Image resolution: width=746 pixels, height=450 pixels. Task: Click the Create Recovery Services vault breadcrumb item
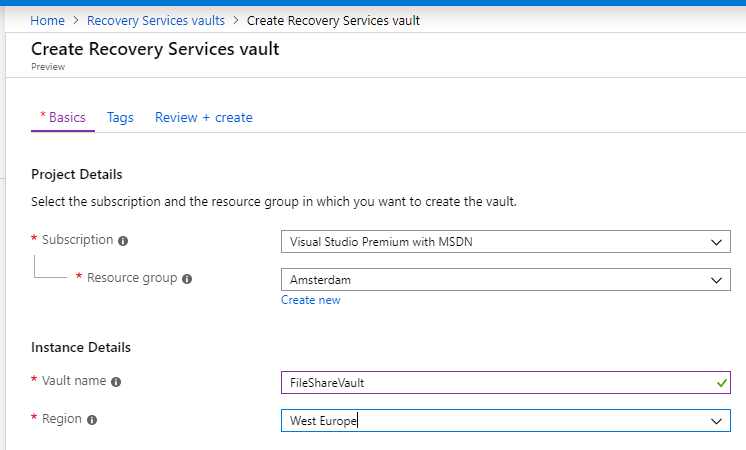point(333,20)
